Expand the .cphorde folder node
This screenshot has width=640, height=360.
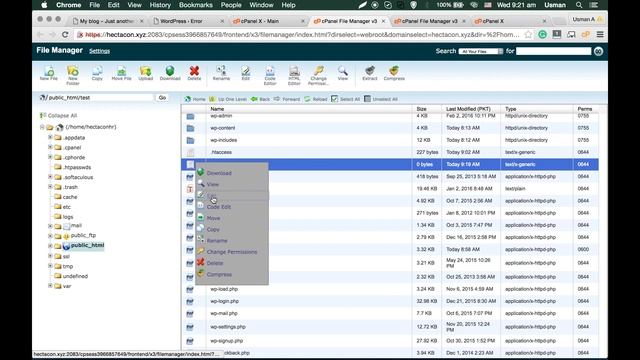tap(50, 157)
